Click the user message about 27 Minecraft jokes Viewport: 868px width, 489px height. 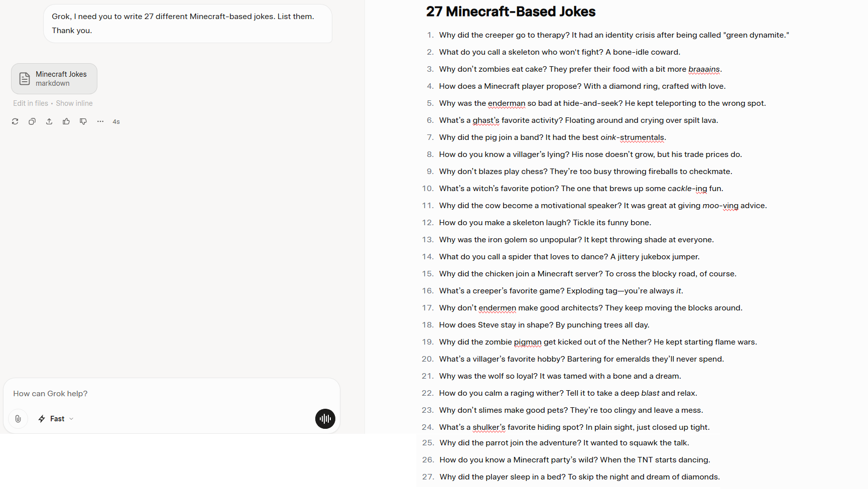[188, 24]
